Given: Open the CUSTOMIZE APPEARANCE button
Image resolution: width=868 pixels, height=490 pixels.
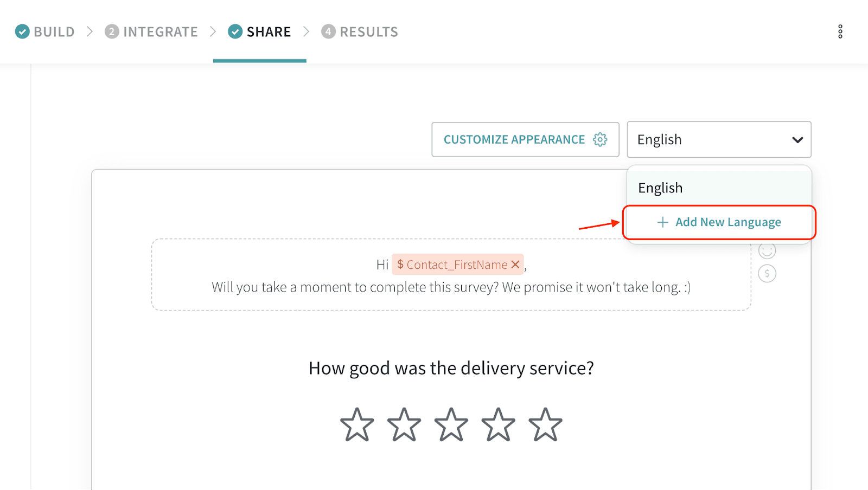Looking at the screenshot, I should click(514, 140).
